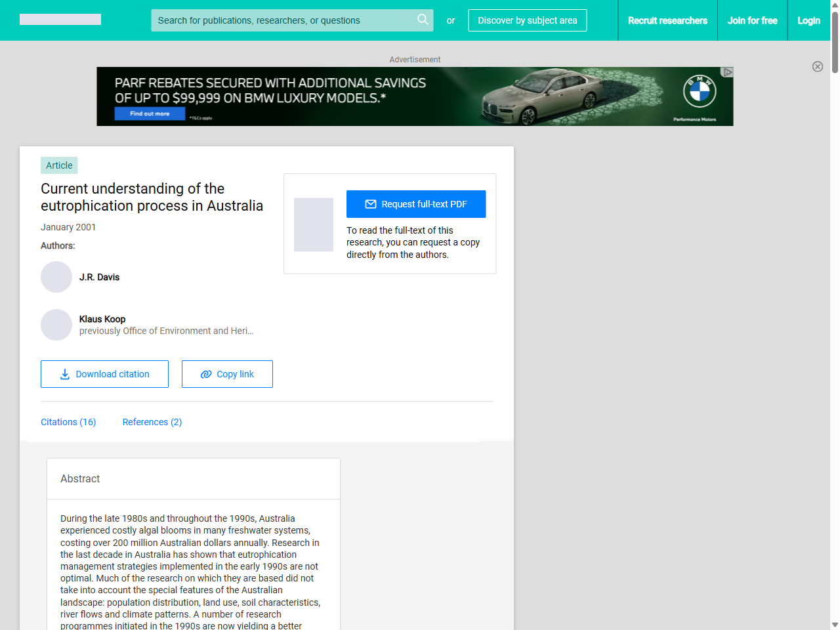The height and width of the screenshot is (630, 840).
Task: Click the Article type badge
Action: (59, 165)
